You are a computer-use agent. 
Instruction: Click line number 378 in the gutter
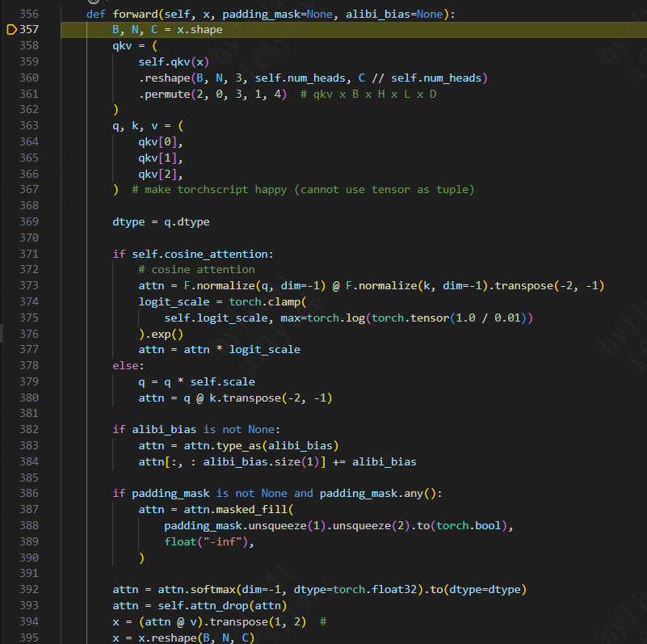[x=29, y=366]
